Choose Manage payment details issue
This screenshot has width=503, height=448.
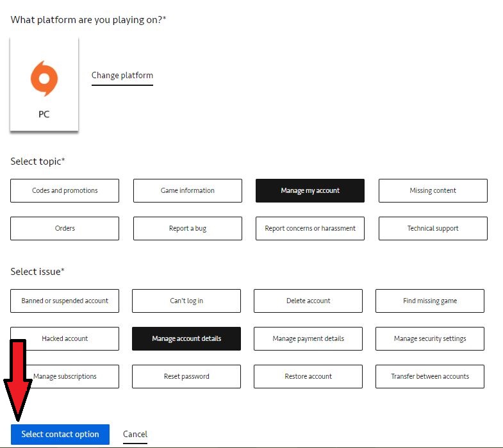coord(308,338)
